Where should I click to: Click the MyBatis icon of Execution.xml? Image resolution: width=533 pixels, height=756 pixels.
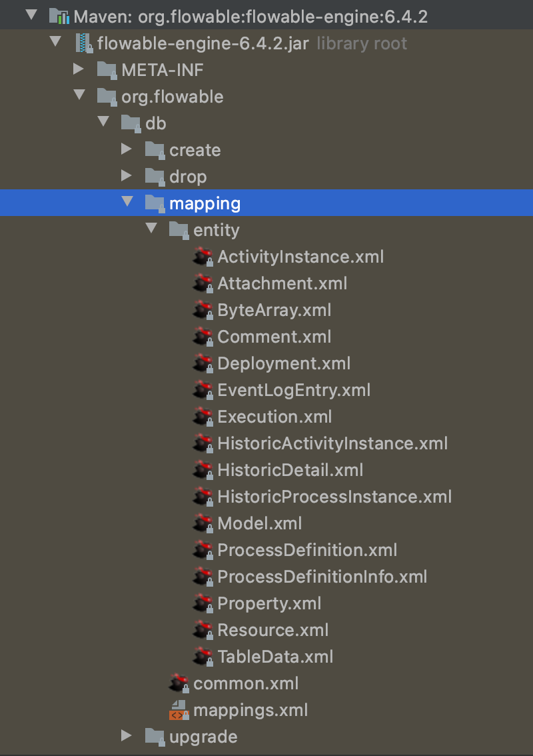(203, 417)
